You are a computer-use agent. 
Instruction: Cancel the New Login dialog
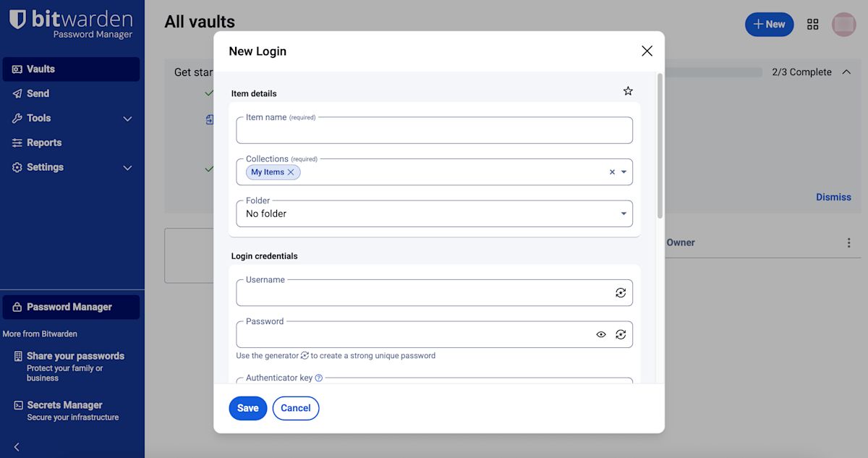295,408
